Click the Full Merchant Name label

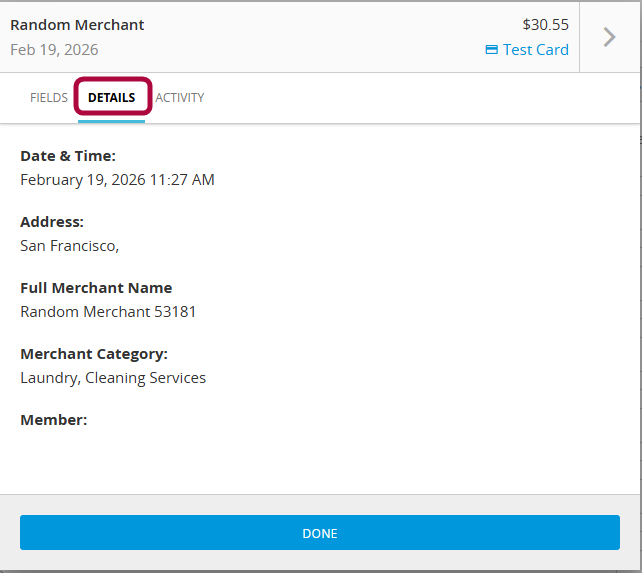coord(96,288)
